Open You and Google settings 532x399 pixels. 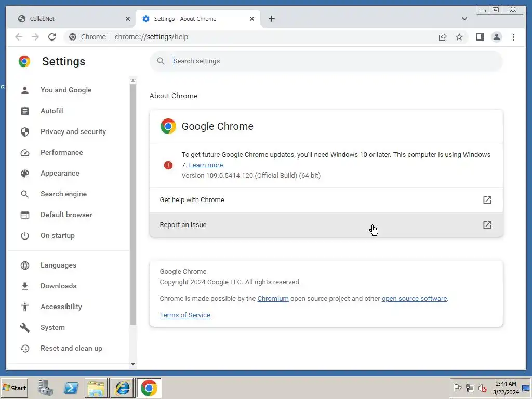66,90
